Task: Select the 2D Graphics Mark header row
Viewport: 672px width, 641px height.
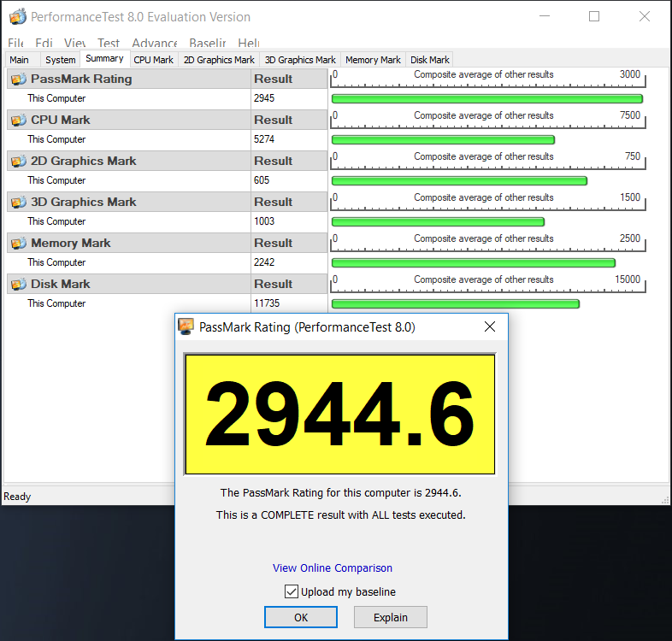Action: point(167,162)
